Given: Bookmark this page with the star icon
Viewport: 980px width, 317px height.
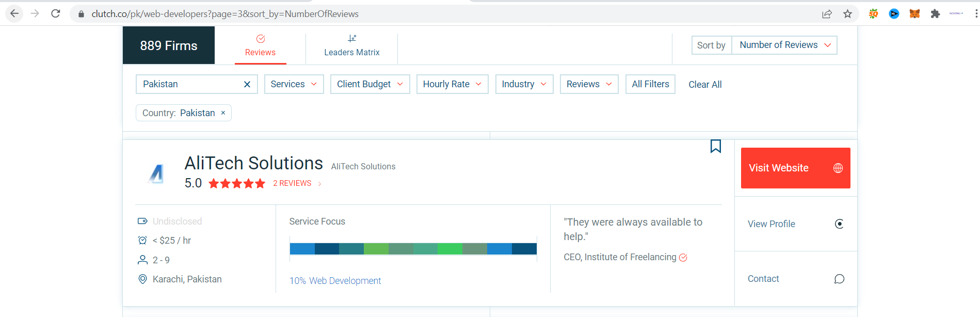Looking at the screenshot, I should (x=847, y=14).
